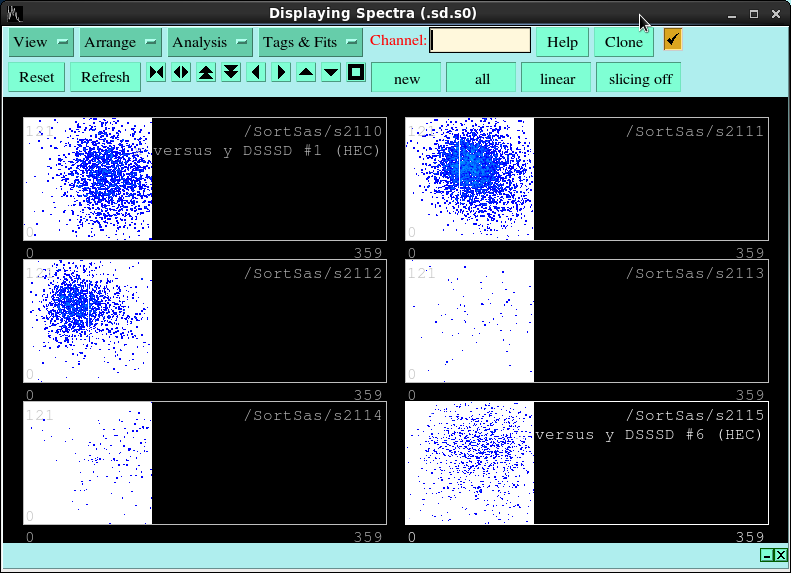The height and width of the screenshot is (573, 791).
Task: Click the double up arrows icon
Action: click(206, 73)
